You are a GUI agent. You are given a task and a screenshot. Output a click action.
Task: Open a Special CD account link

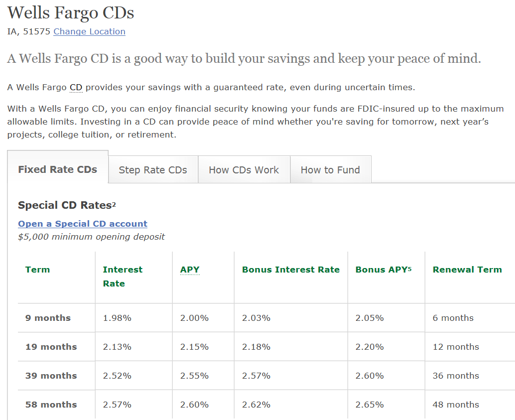(x=83, y=224)
